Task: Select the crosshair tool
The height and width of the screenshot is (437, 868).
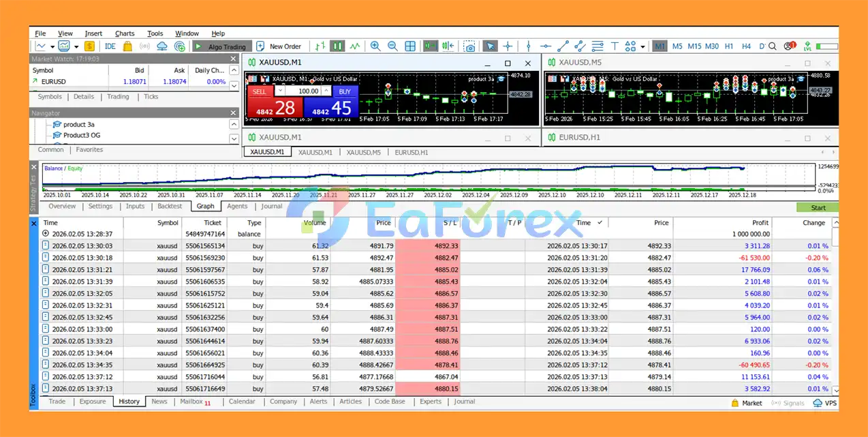Action: point(508,46)
